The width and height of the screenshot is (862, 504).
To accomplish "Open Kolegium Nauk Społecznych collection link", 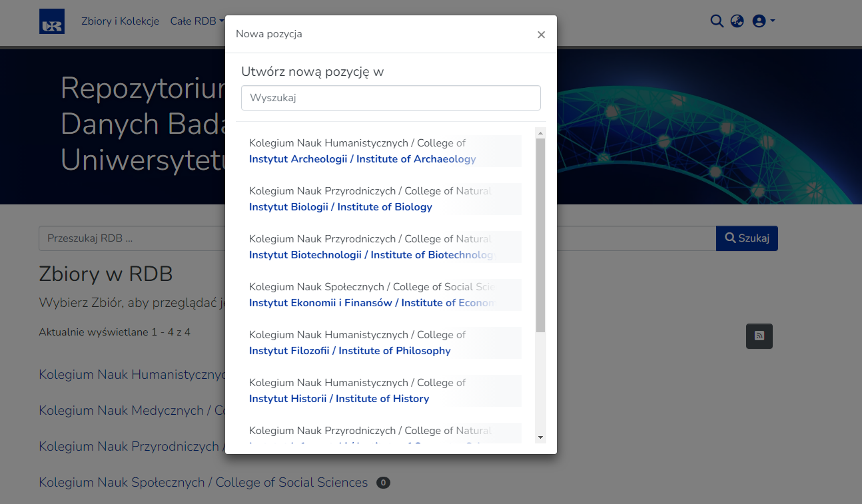I will click(203, 482).
